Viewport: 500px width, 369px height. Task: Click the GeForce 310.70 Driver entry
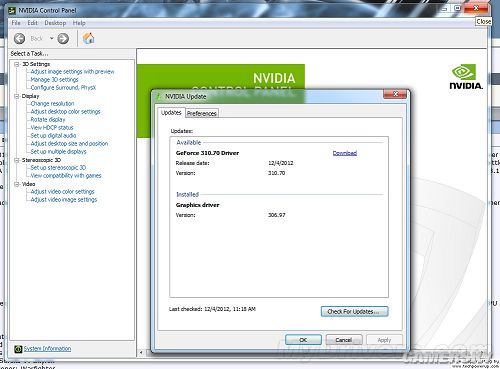coord(207,153)
